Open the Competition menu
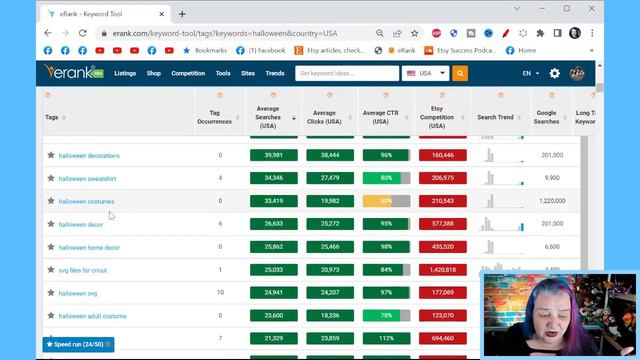Screen dimensions: 640x360 [188, 73]
